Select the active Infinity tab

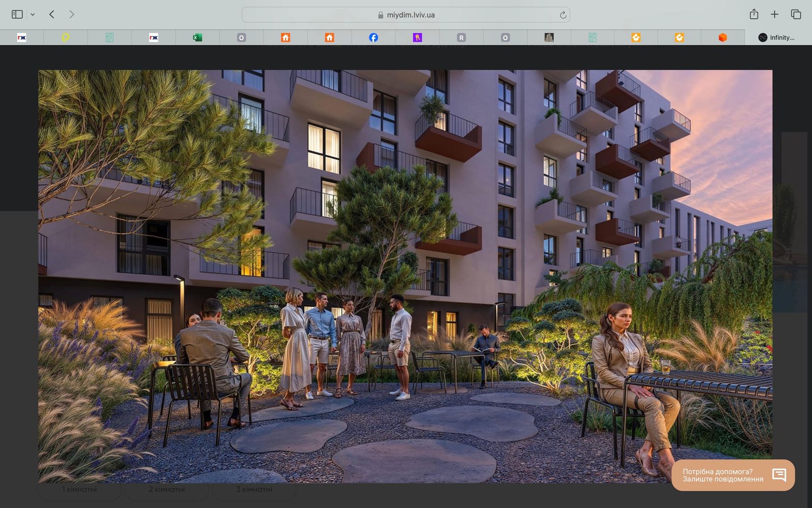pyautogui.click(x=778, y=38)
